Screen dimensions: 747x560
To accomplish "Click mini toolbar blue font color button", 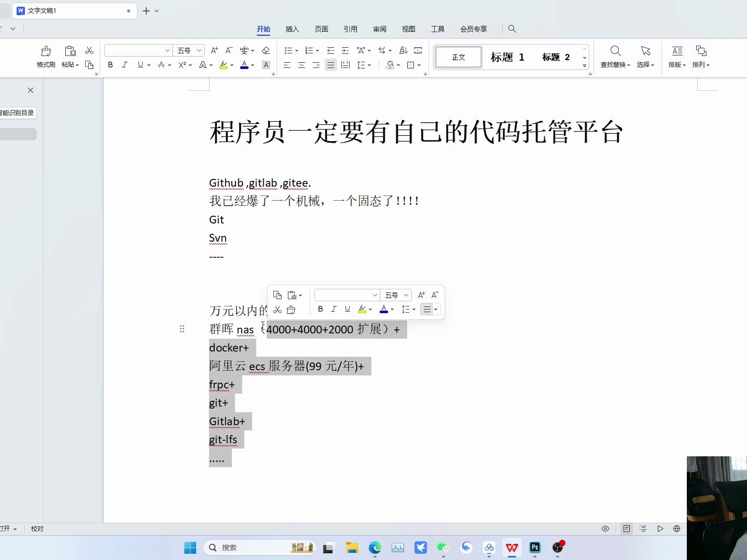I will [384, 309].
